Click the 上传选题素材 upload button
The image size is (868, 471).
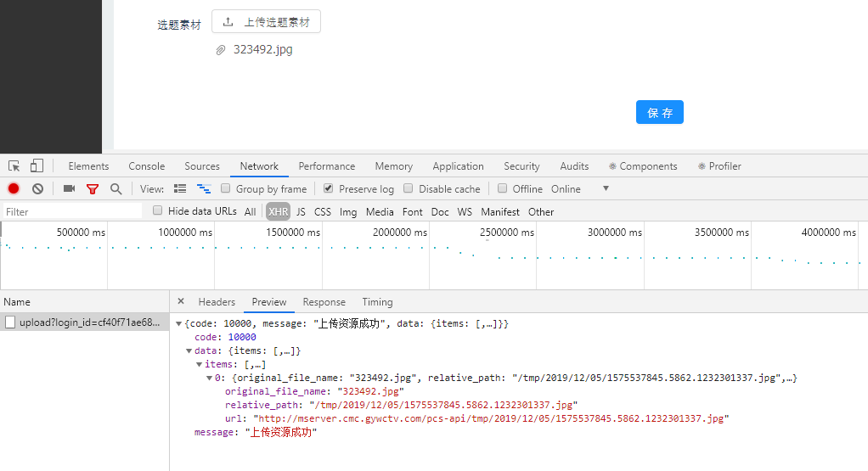click(266, 22)
